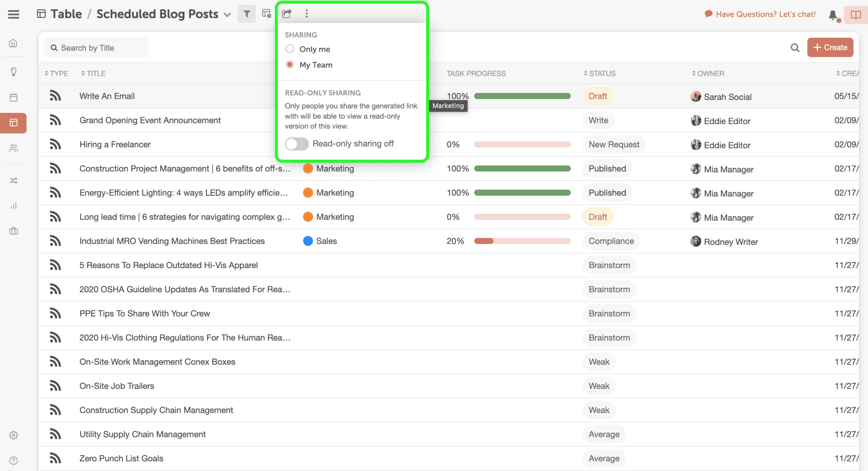
Task: Click the share view icon
Action: (x=287, y=14)
